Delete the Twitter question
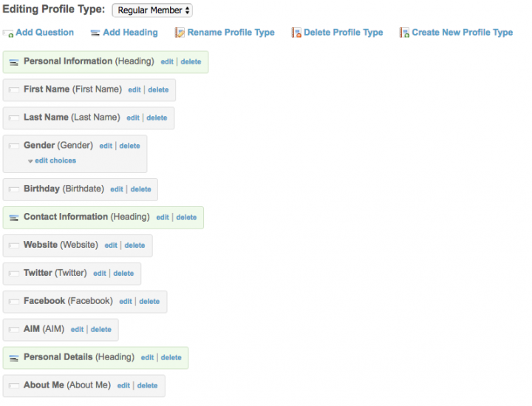The height and width of the screenshot is (406, 532). click(123, 274)
